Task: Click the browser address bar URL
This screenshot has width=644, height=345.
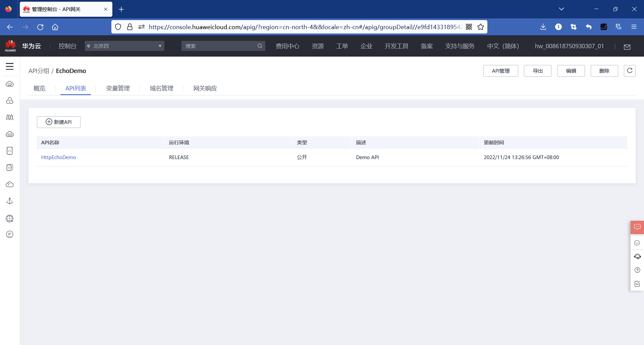Action: [x=306, y=27]
